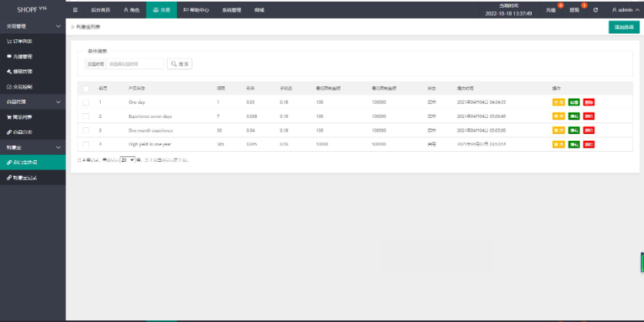Click green edit button in One month experience row
The height and width of the screenshot is (322, 644).
(x=574, y=130)
